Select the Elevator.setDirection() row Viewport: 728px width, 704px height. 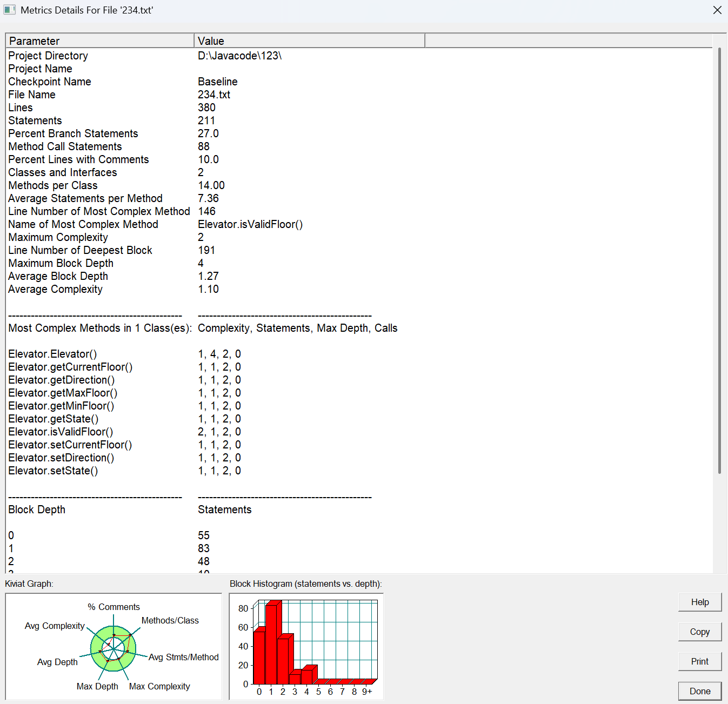tap(61, 458)
